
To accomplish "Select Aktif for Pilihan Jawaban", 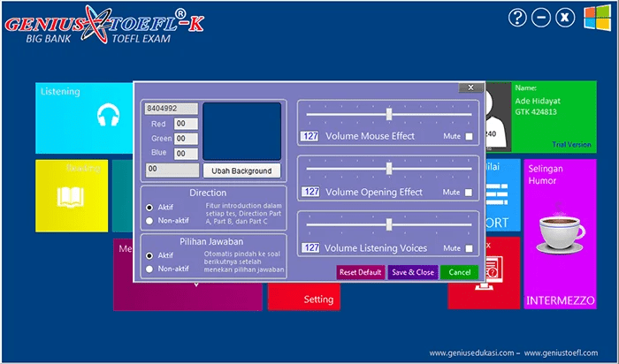I will point(149,255).
